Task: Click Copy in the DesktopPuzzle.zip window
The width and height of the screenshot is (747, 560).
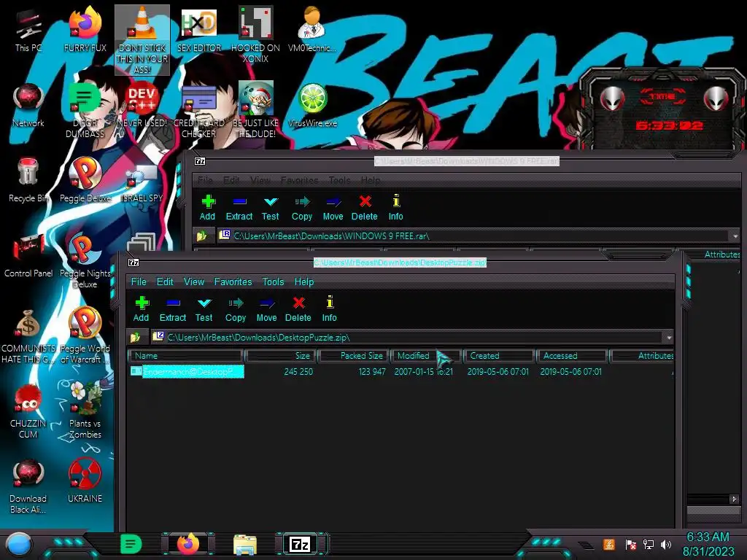Action: pos(236,308)
